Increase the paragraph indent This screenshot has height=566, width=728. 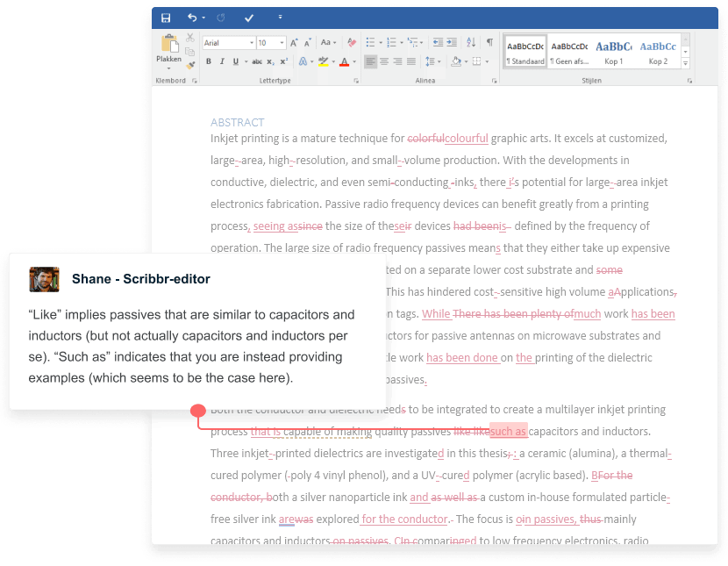(452, 43)
